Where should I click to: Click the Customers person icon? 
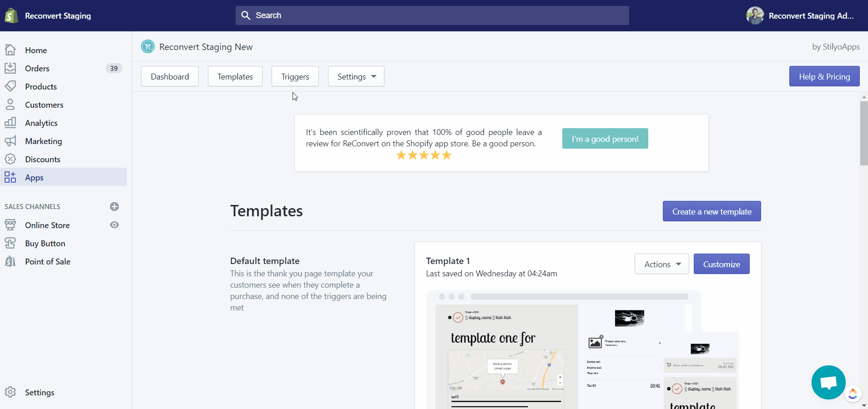10,105
